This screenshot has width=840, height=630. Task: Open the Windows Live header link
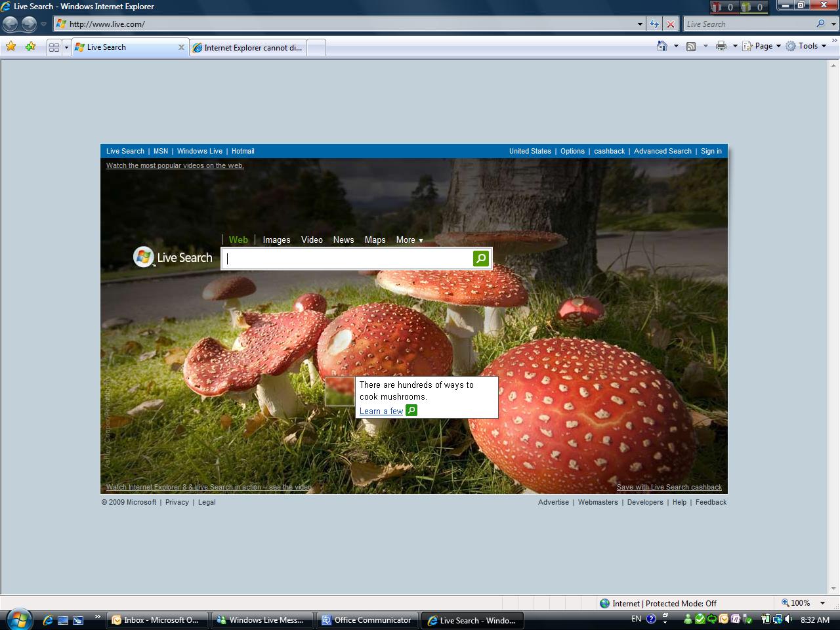point(199,151)
